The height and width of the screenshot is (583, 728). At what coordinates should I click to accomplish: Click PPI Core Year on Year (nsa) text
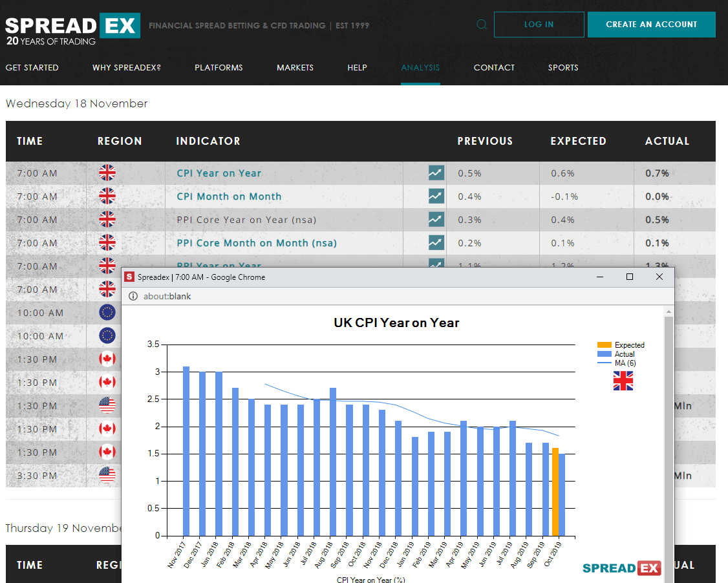(246, 220)
